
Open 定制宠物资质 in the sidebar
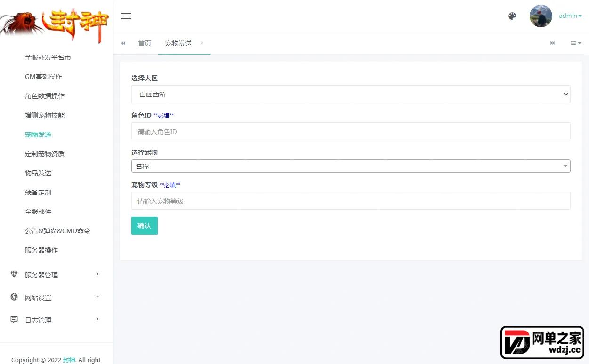pos(45,154)
